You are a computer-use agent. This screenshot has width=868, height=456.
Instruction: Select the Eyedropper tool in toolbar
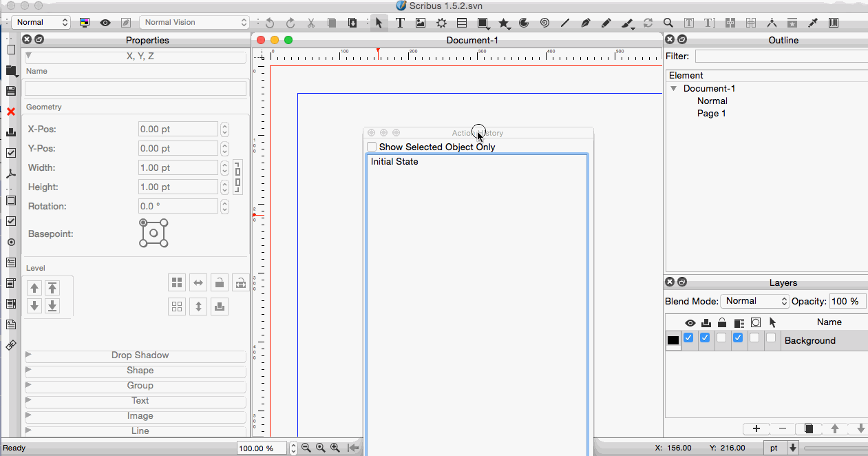click(x=813, y=23)
